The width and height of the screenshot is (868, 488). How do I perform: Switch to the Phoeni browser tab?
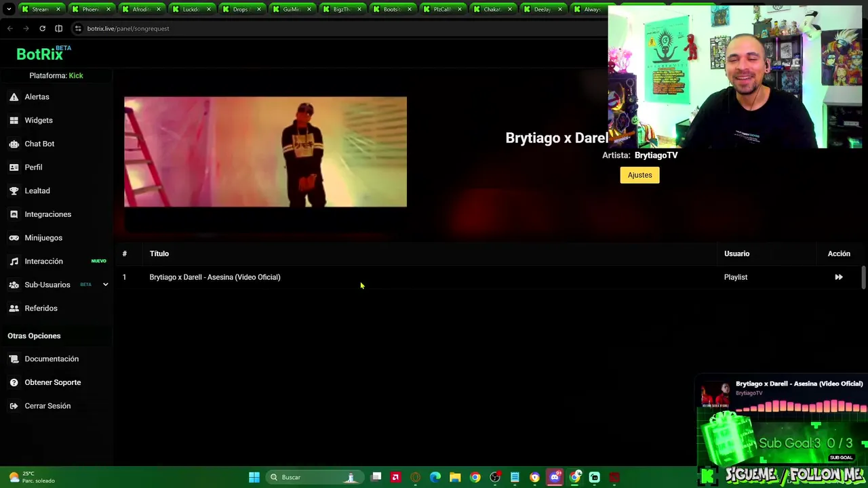(91, 9)
